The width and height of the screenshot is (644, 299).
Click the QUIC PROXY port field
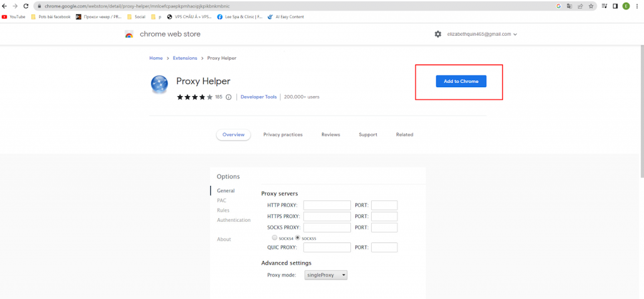point(384,247)
